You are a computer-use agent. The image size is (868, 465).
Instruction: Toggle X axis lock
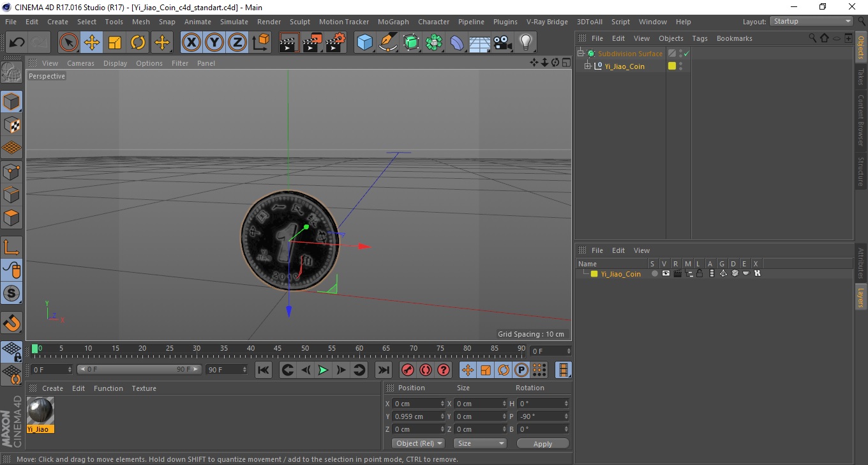191,43
